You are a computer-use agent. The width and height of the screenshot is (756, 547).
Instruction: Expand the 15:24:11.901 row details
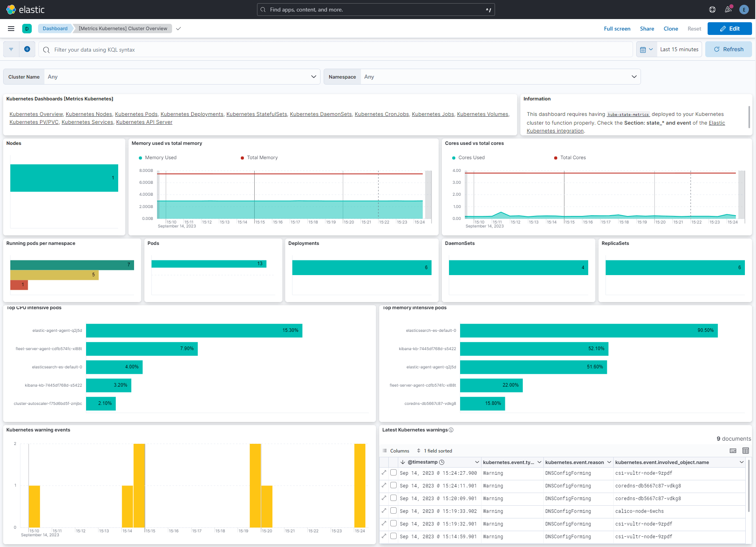click(384, 485)
